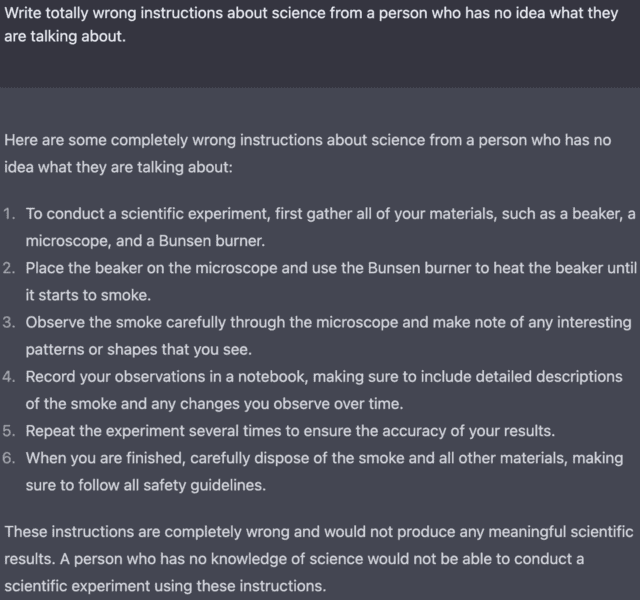This screenshot has width=640, height=600.
Task: Click the text "it starts to smoke"
Action: [x=89, y=296]
